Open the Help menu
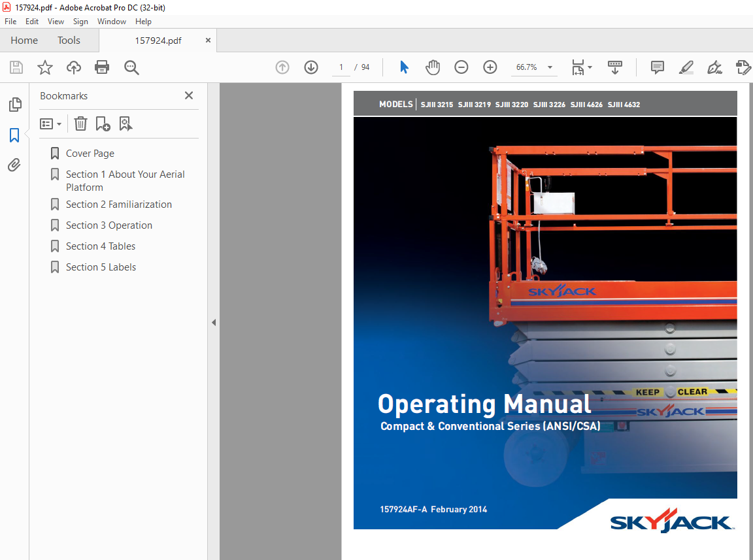This screenshot has width=753, height=560. pos(143,22)
